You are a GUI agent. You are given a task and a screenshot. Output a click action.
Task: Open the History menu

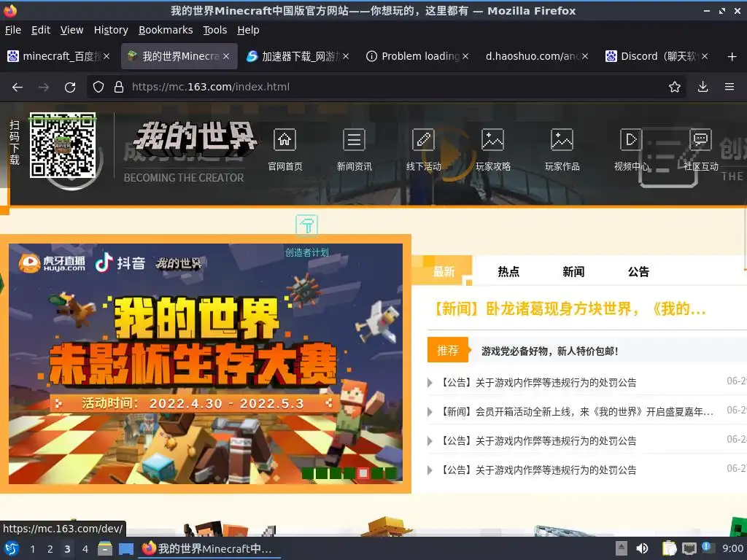coord(111,30)
